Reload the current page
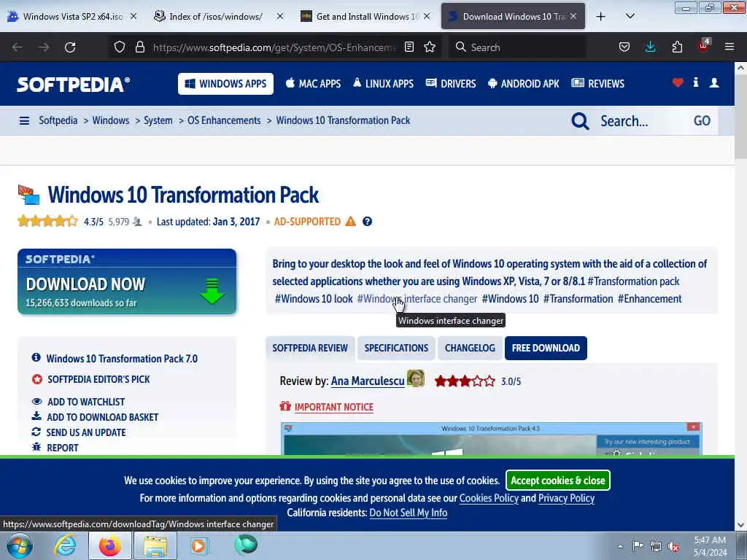 click(70, 47)
